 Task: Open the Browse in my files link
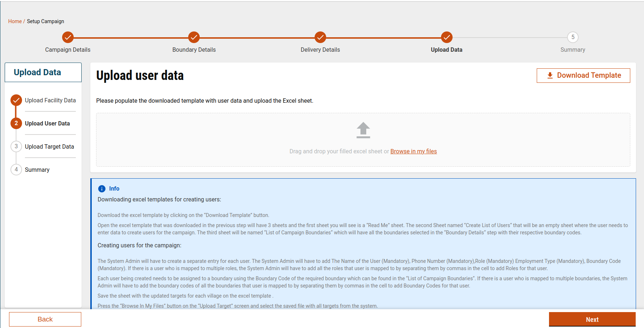point(414,151)
